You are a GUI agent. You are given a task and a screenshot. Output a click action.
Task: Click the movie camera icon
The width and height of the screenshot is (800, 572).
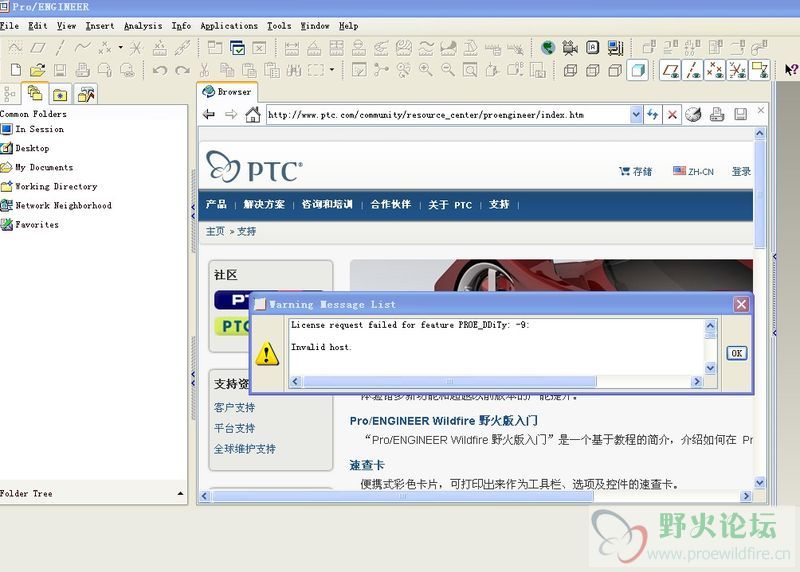click(570, 48)
